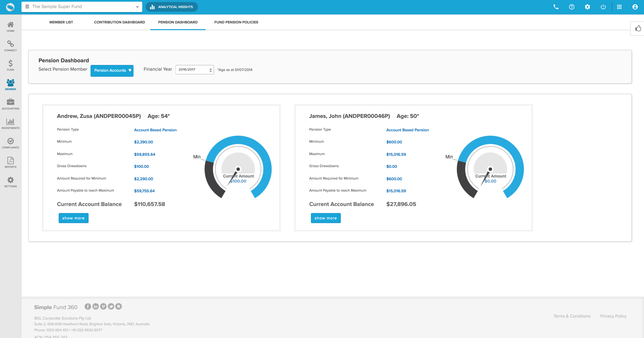Switch to the Fund Pension Policies tab

[236, 22]
